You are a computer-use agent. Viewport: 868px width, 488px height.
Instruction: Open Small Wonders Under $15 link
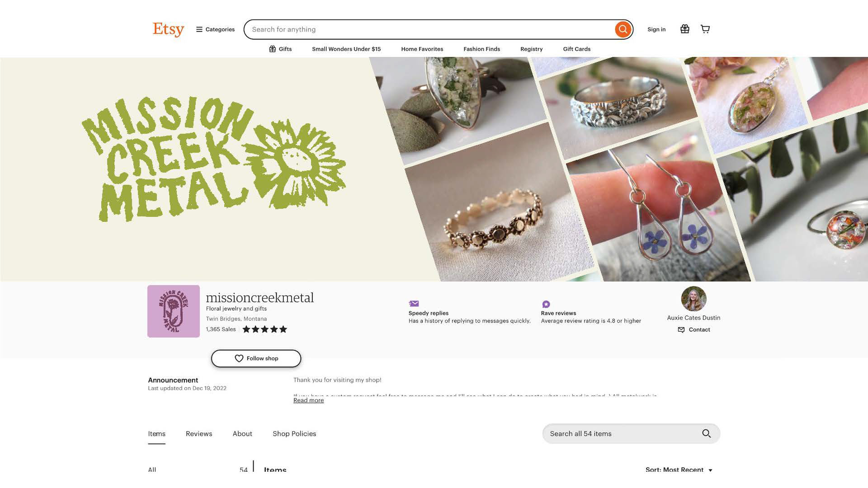[x=346, y=49]
